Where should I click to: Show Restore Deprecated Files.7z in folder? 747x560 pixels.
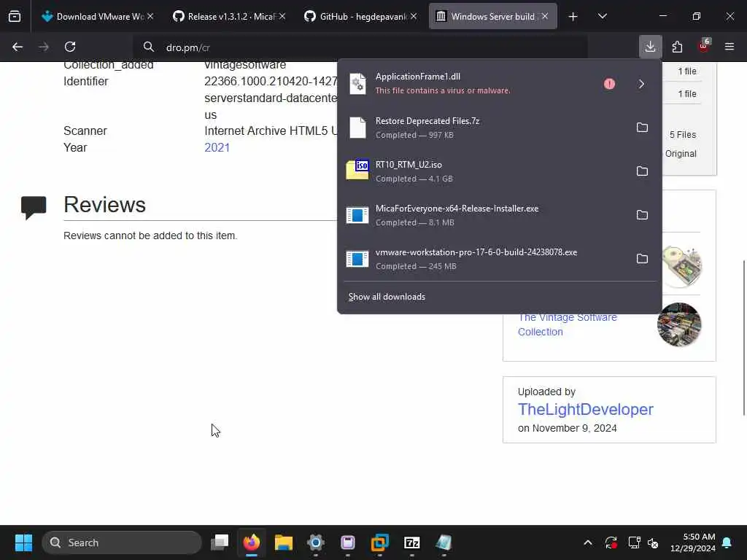click(642, 127)
